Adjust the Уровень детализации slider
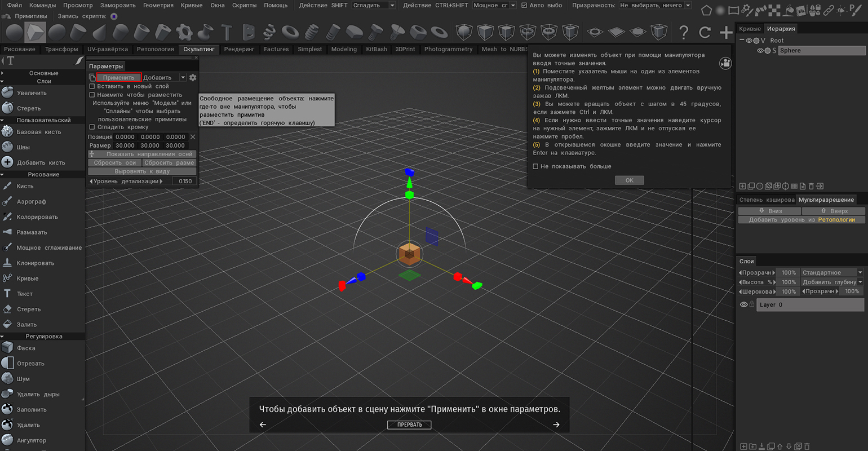Image resolution: width=868 pixels, height=451 pixels. [126, 181]
